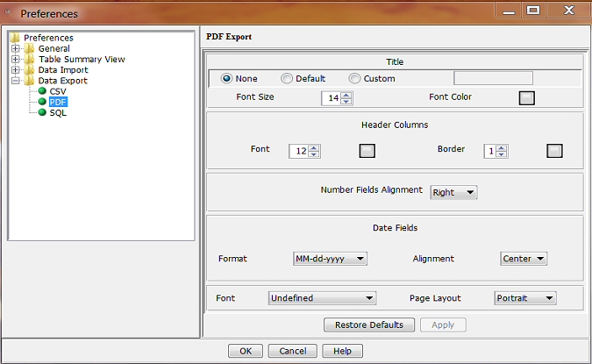The width and height of the screenshot is (592, 364).
Task: Select PDF in the preferences tree
Action: coord(58,102)
